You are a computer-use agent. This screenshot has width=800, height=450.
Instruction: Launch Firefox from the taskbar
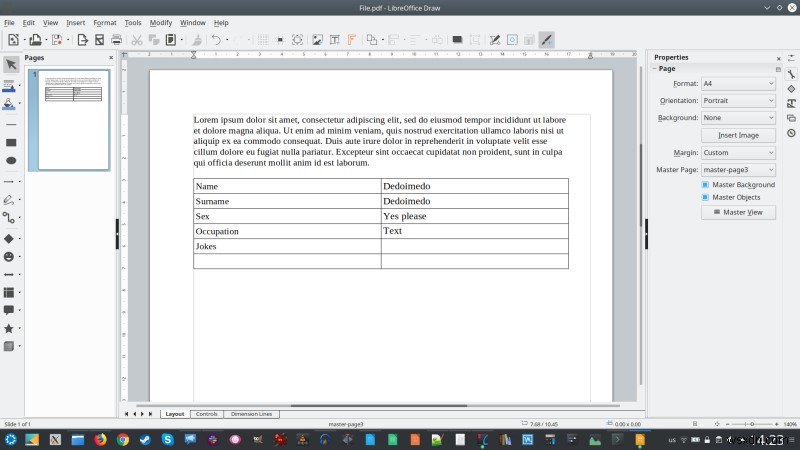pos(100,439)
